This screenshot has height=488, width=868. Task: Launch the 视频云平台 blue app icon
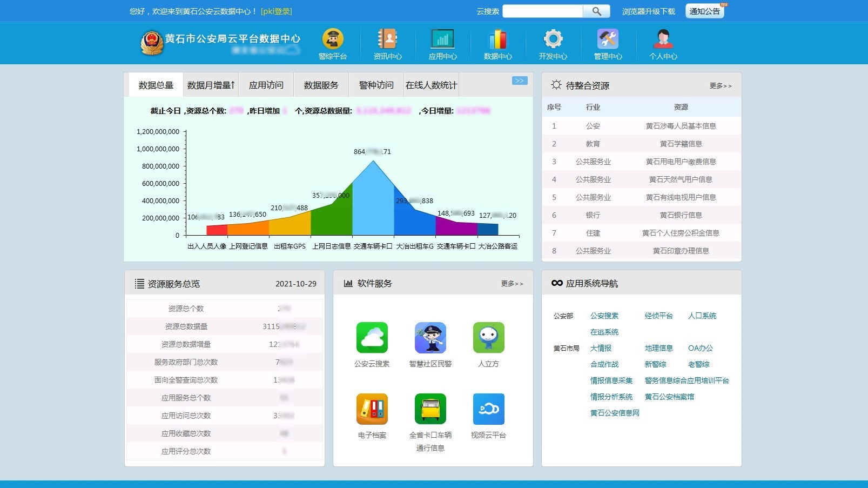[x=488, y=409]
